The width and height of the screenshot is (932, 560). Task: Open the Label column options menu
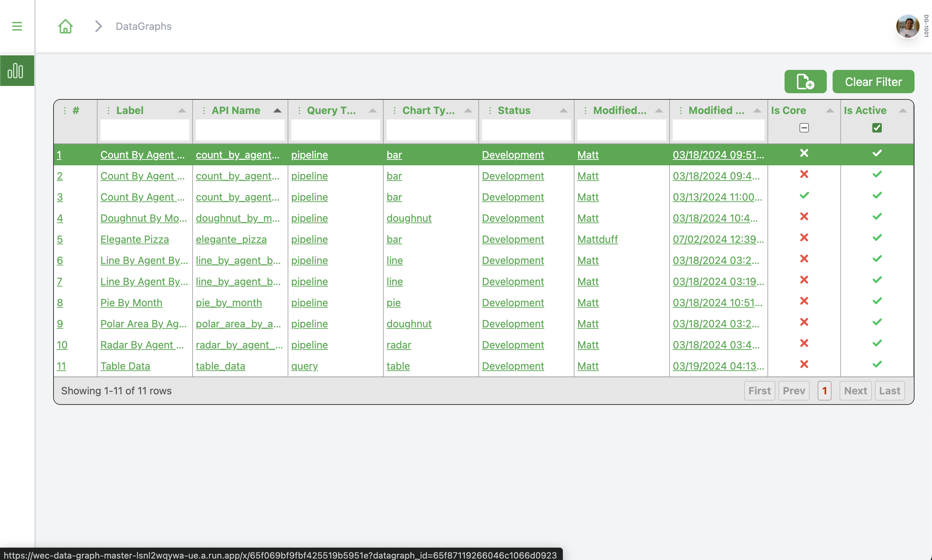[x=108, y=110]
